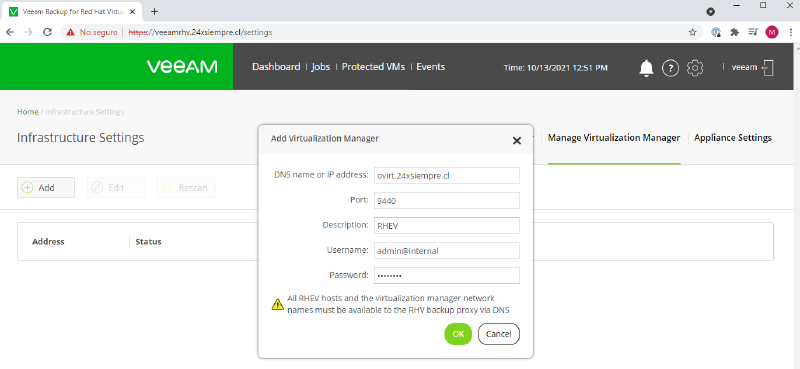This screenshot has height=369, width=800.
Task: Click the browser address bar URL
Action: [x=199, y=32]
